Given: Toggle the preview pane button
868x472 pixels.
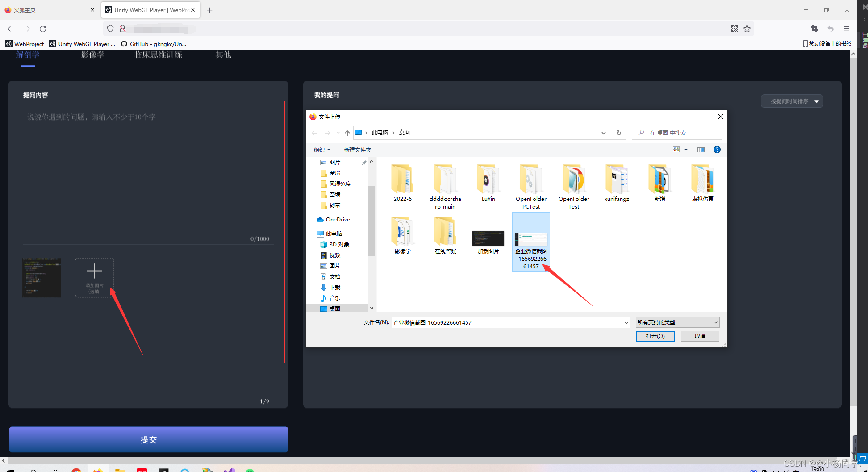Looking at the screenshot, I should pos(701,150).
